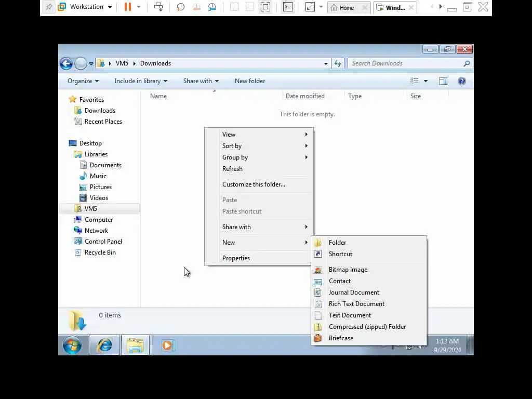
Task: Create a new Shortcut from the New submenu
Action: (369, 254)
